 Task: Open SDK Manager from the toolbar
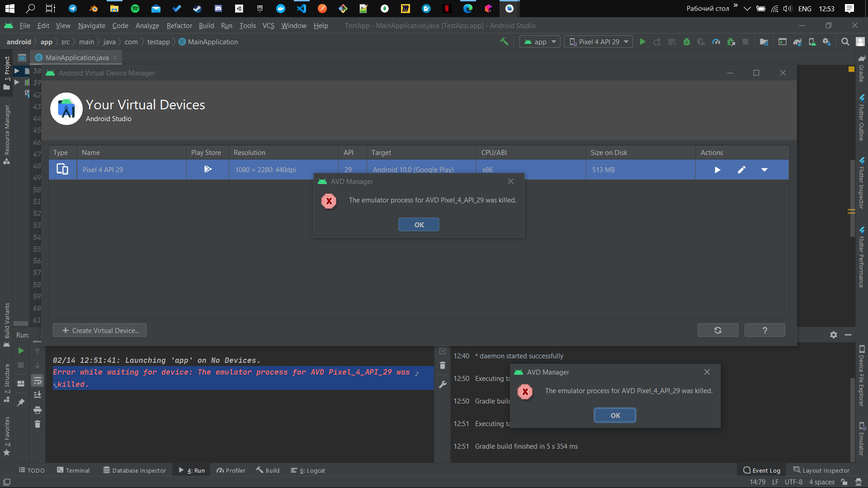pos(827,42)
